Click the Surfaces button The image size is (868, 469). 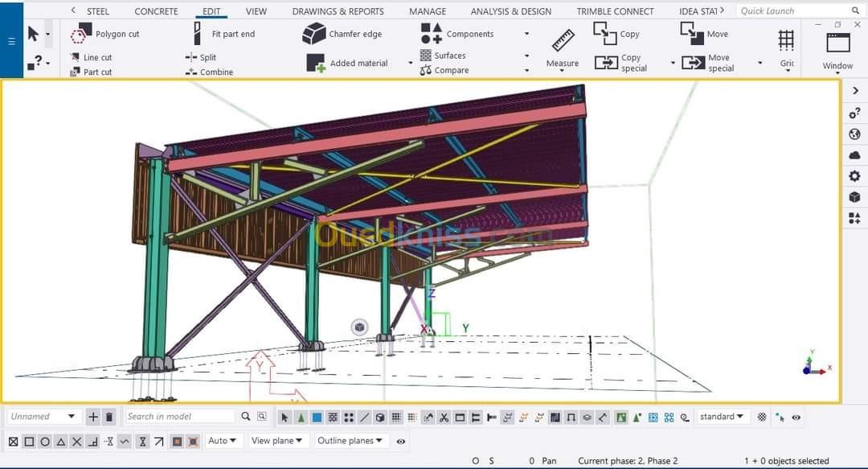coord(443,56)
